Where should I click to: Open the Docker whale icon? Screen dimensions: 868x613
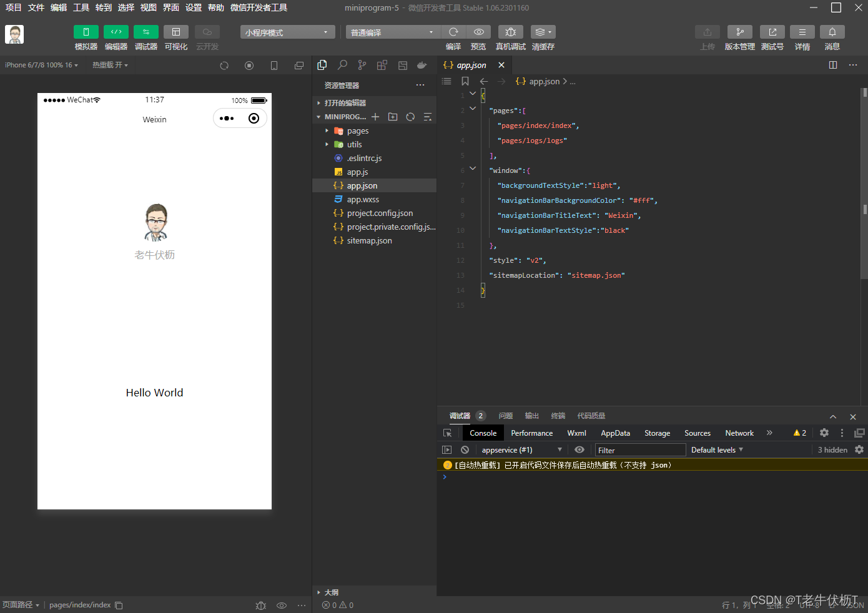click(x=422, y=65)
